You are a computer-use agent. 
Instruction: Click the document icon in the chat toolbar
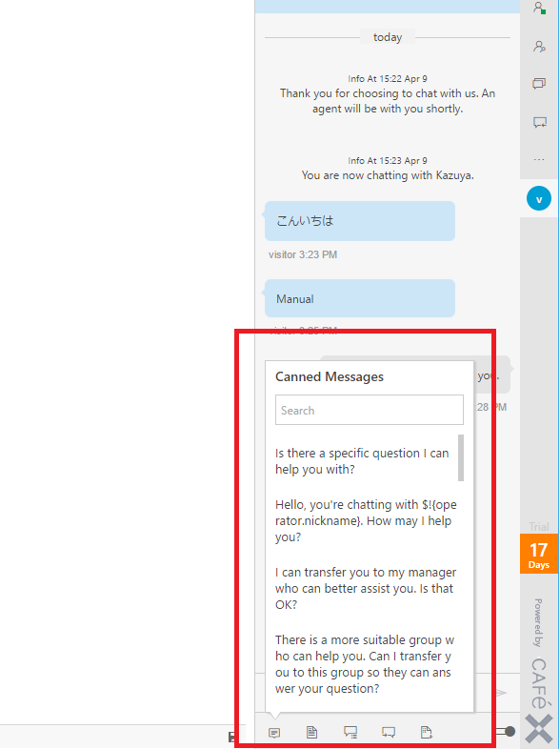coord(311,732)
